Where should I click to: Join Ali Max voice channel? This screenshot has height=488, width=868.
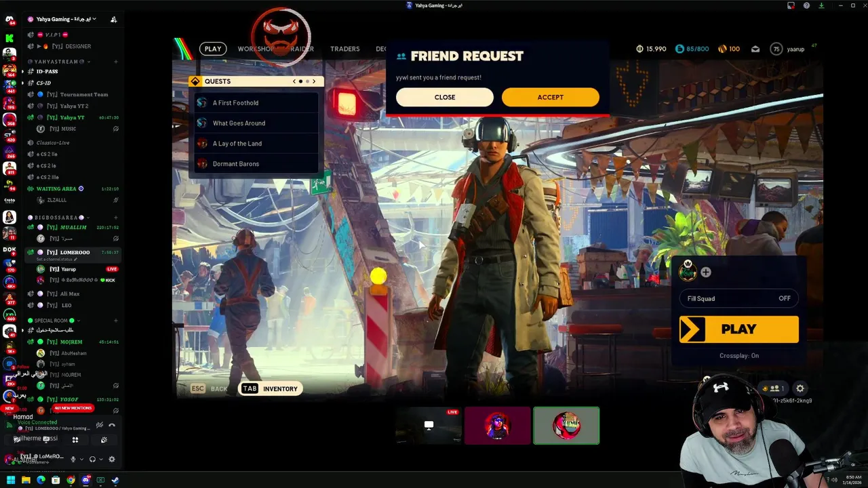(71, 293)
